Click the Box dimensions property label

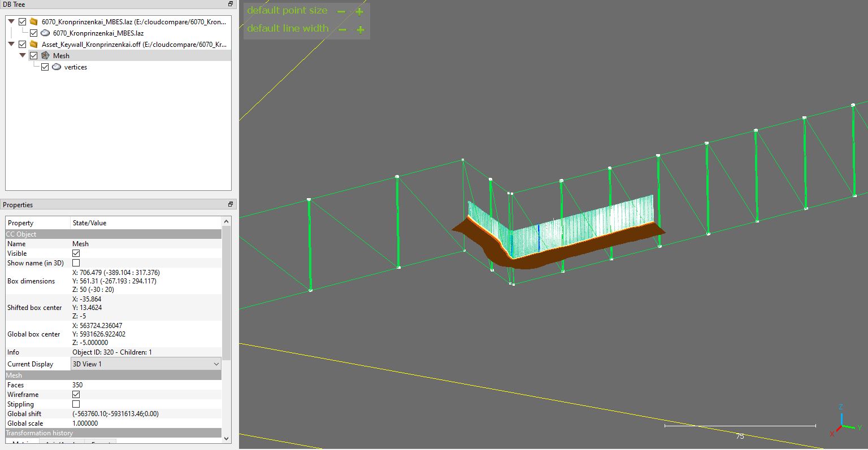click(x=31, y=281)
